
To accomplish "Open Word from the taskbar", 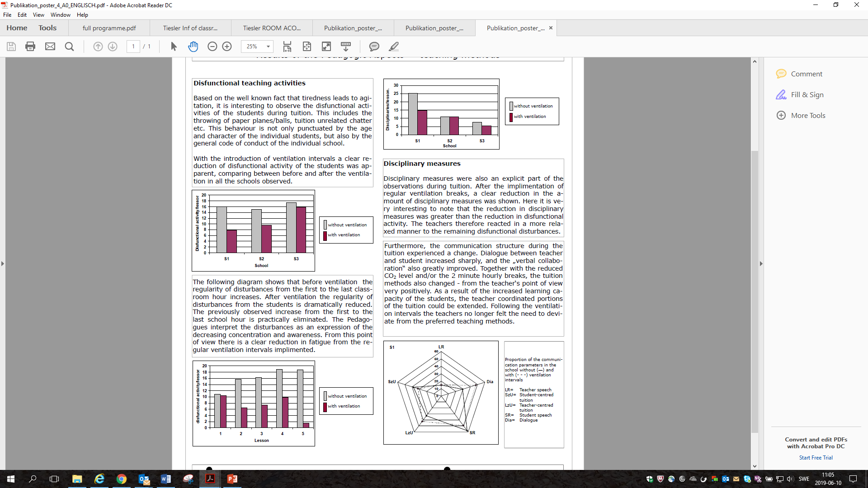I will pos(165,479).
